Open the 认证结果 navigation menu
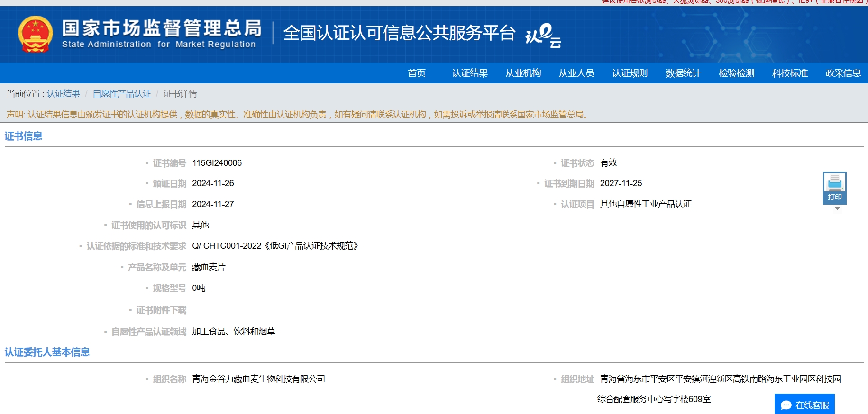 (470, 73)
